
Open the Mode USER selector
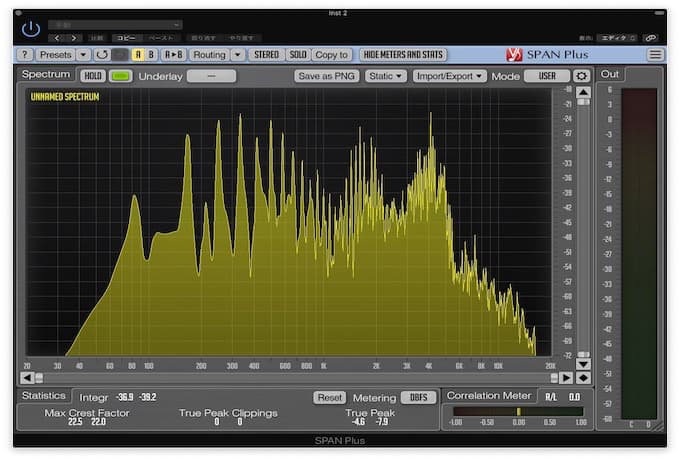point(547,76)
